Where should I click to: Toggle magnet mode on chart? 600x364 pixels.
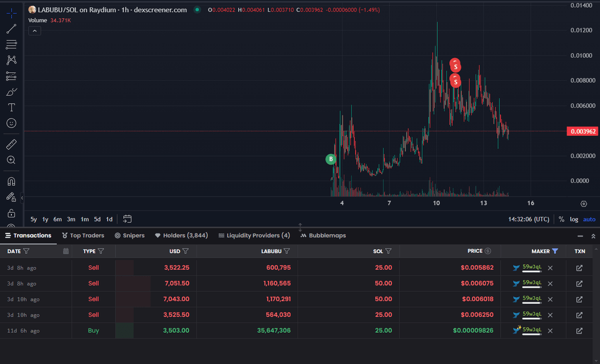(11, 181)
